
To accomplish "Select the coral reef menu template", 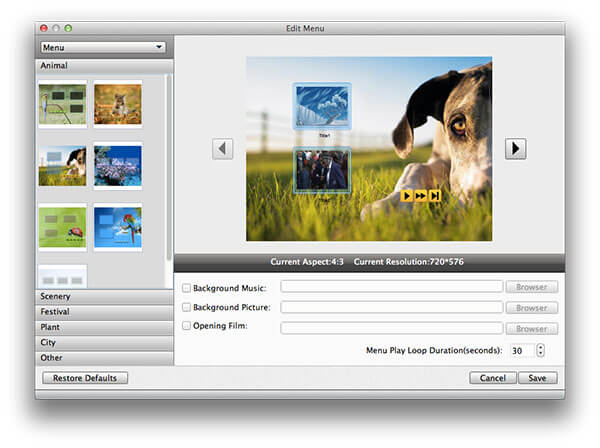I will 118,166.
